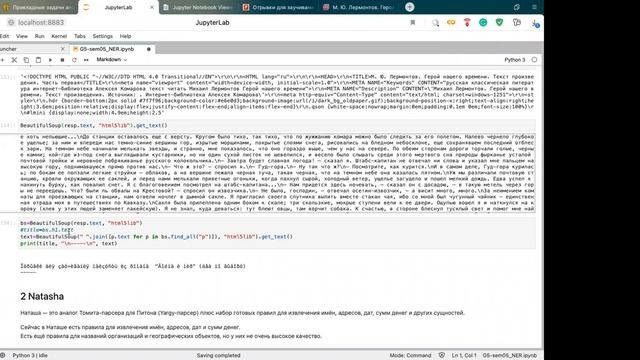Click the browser tab overview icon
The width and height of the screenshot is (640, 360).
(x=517, y=7)
